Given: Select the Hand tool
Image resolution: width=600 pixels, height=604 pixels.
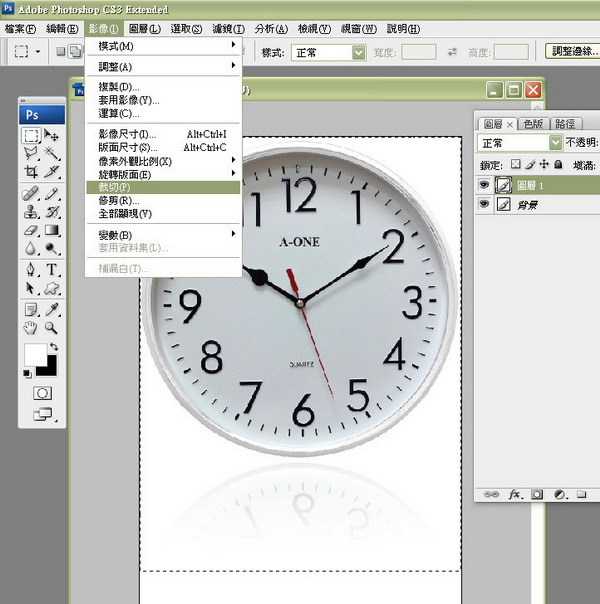Looking at the screenshot, I should pyautogui.click(x=31, y=328).
